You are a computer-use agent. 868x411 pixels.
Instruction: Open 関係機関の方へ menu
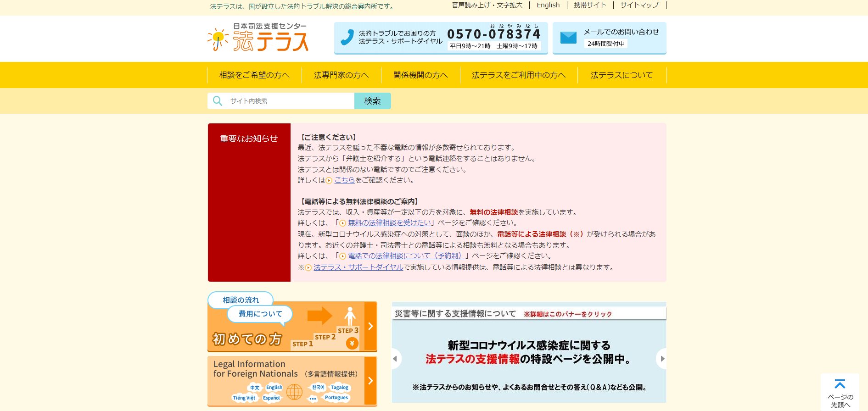(420, 75)
